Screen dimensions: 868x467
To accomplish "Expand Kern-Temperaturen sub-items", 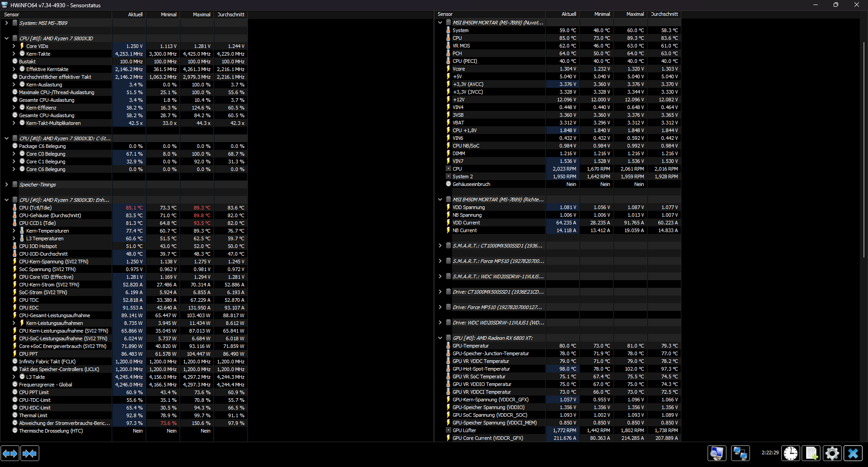I will coord(14,231).
